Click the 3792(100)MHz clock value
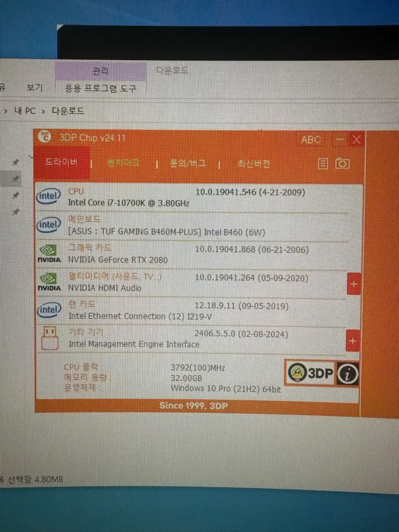The image size is (399, 532). [198, 368]
